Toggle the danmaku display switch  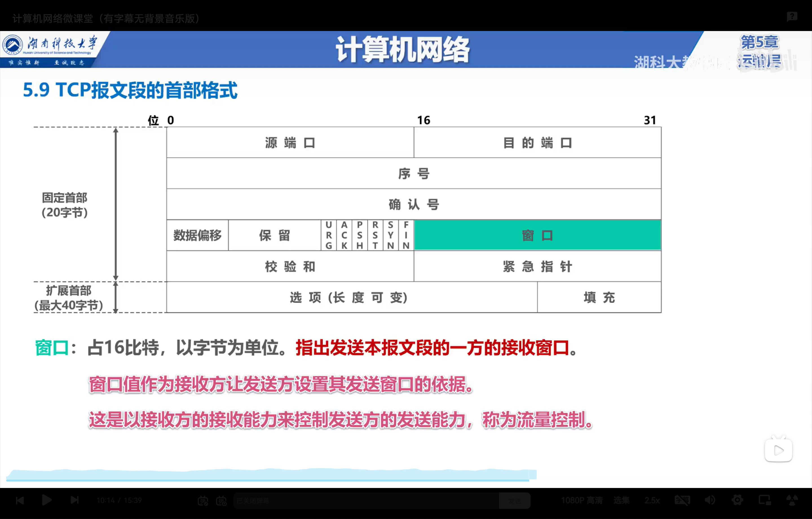pos(203,501)
